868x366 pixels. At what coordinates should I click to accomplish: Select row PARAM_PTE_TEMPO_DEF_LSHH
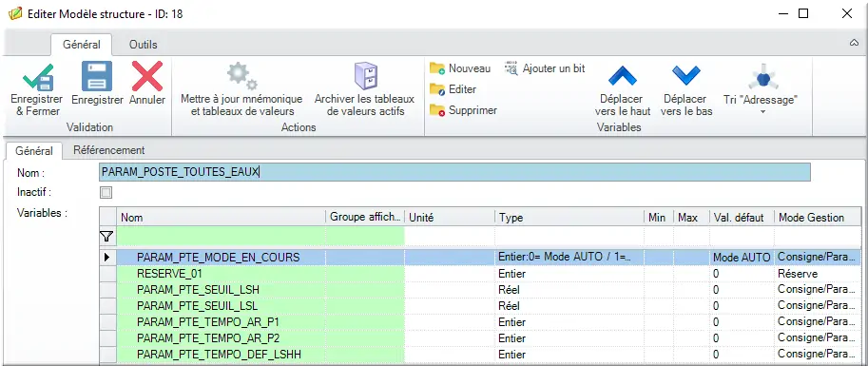coord(480,354)
